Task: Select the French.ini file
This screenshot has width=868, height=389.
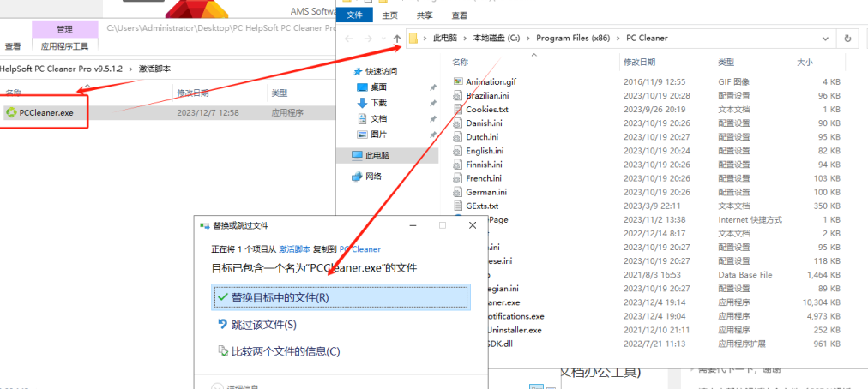Action: [x=484, y=178]
